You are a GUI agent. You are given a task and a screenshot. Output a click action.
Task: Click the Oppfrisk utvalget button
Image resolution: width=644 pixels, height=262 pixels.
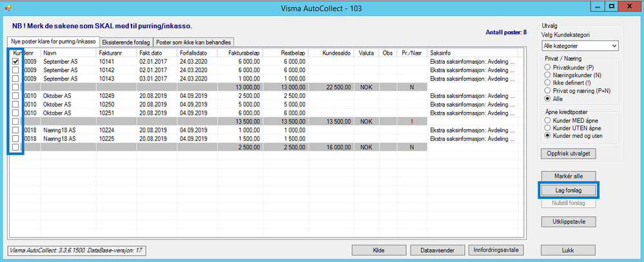pyautogui.click(x=569, y=154)
